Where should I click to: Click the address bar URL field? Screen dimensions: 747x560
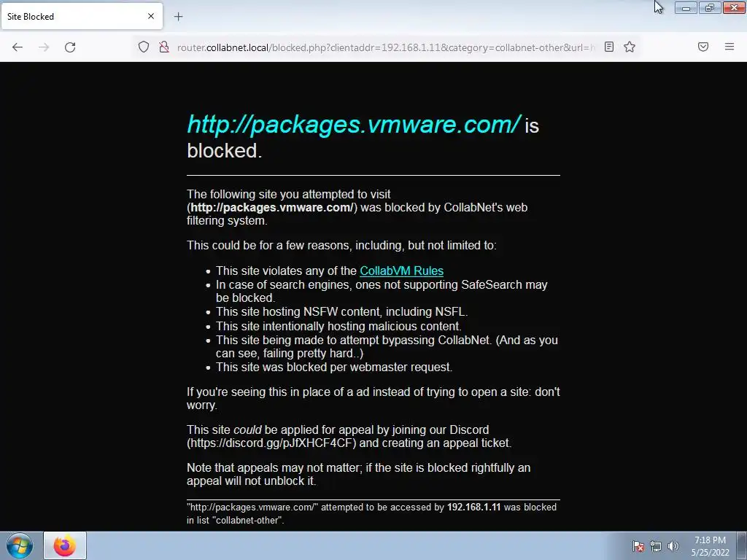point(386,47)
